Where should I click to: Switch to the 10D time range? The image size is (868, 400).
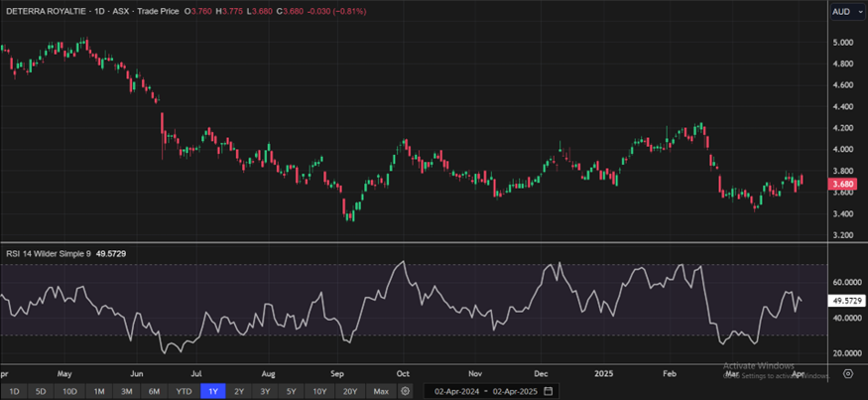[69, 391]
